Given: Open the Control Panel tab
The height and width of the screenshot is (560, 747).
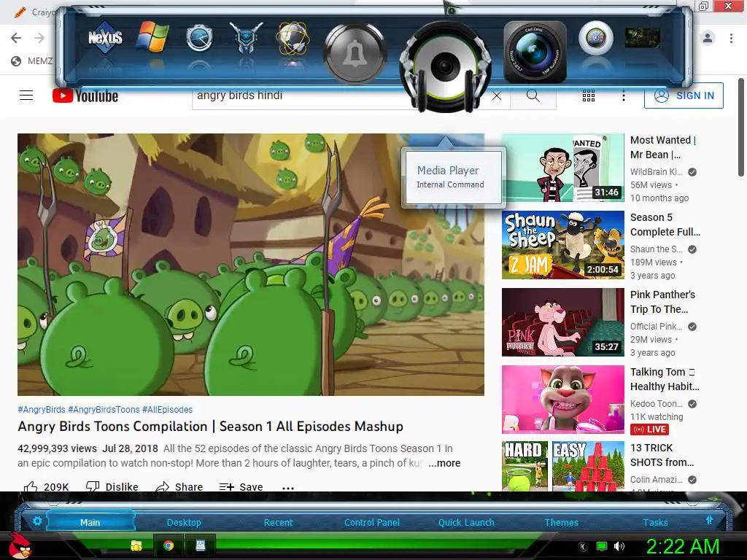Looking at the screenshot, I should tap(371, 522).
